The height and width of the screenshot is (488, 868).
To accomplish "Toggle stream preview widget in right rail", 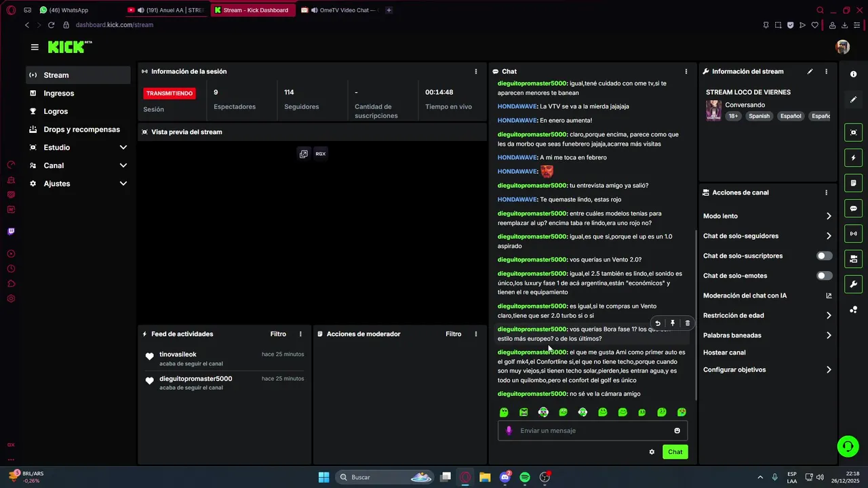I will pos(854,132).
